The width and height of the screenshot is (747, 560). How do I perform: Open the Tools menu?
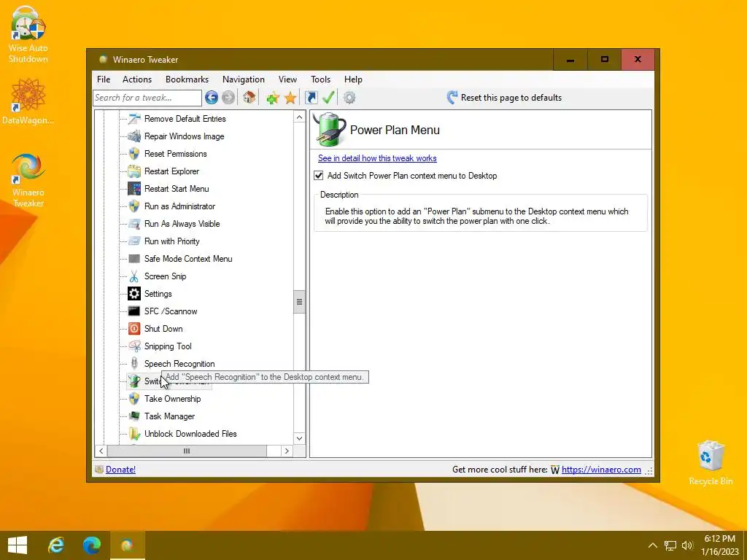coord(321,79)
